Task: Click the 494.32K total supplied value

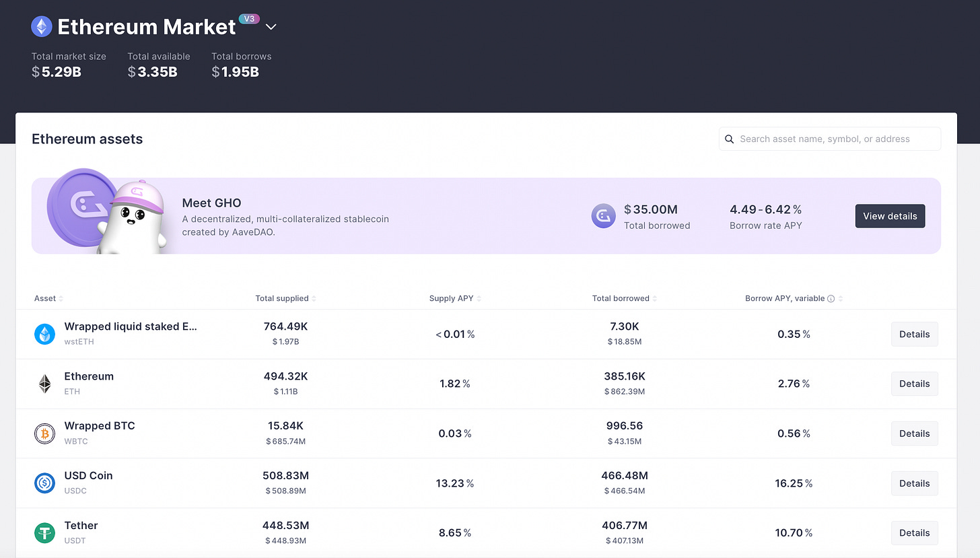Action: (285, 376)
